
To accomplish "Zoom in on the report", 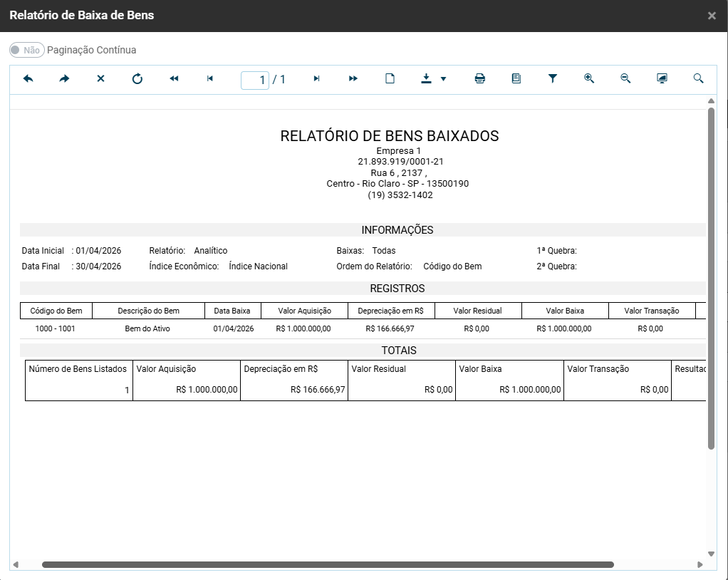I will click(x=589, y=79).
